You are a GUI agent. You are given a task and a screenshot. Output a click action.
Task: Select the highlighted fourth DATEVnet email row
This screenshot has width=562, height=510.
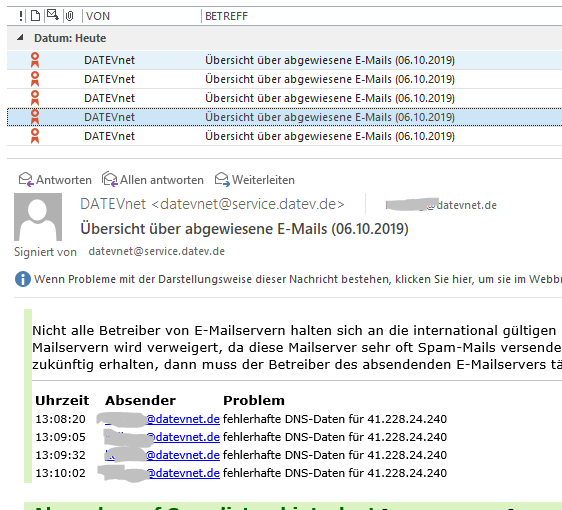click(x=285, y=117)
